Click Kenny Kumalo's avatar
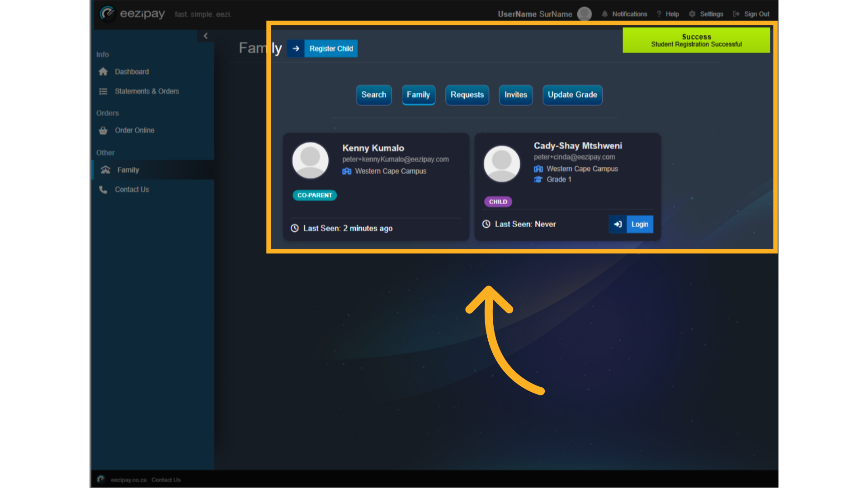This screenshot has width=868, height=488. 311,160
